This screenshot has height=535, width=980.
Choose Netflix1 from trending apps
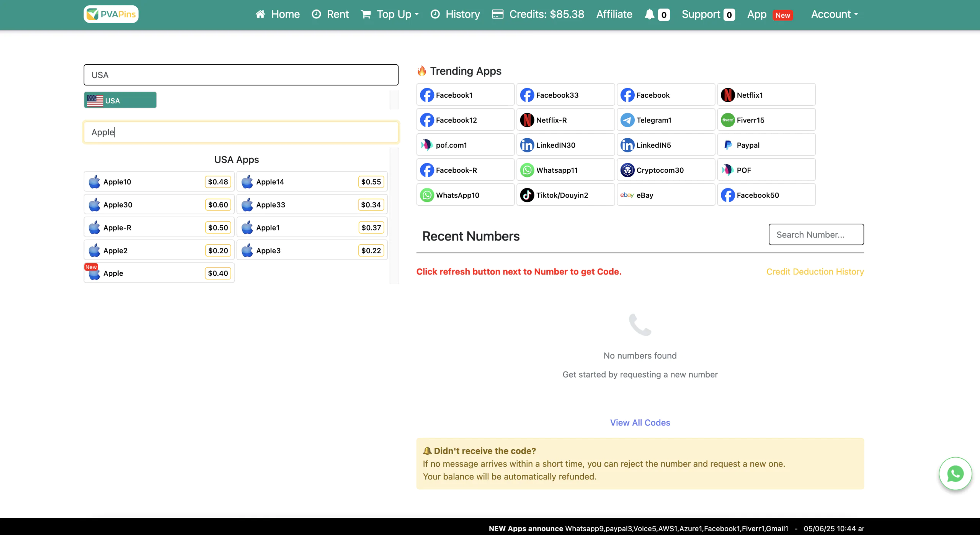pyautogui.click(x=766, y=95)
